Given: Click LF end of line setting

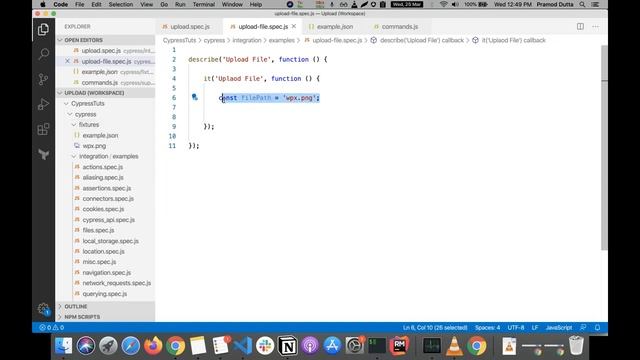Looking at the screenshot, I should click(535, 327).
